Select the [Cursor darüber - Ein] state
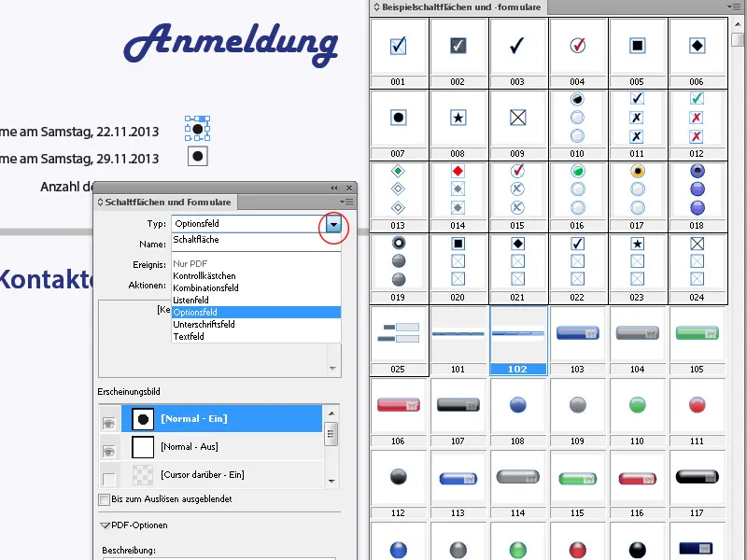The height and width of the screenshot is (560, 747). point(222,475)
